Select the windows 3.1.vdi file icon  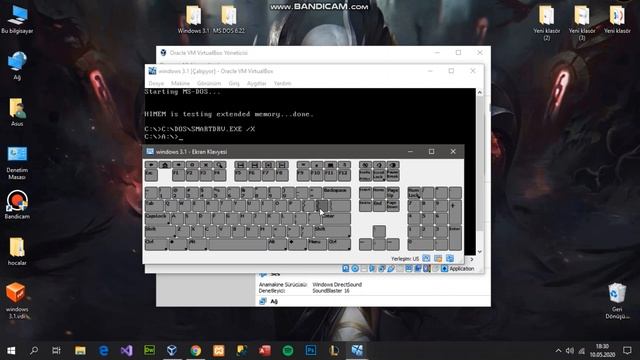(x=17, y=300)
